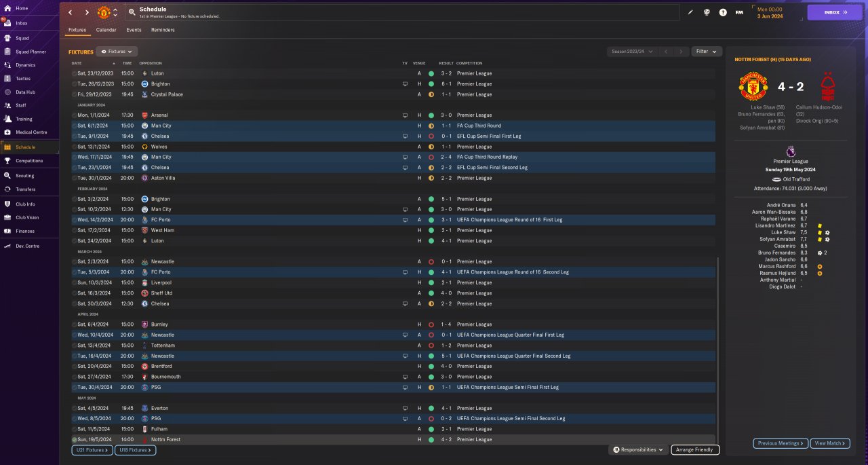Go to next season with the right chevron

[682, 52]
